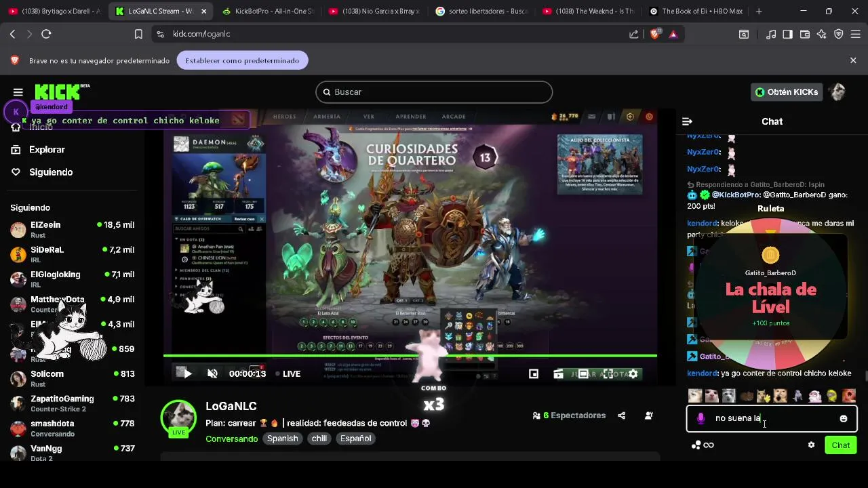The width and height of the screenshot is (868, 488).
Task: Open Brave Wallet icon
Action: pyautogui.click(x=805, y=34)
